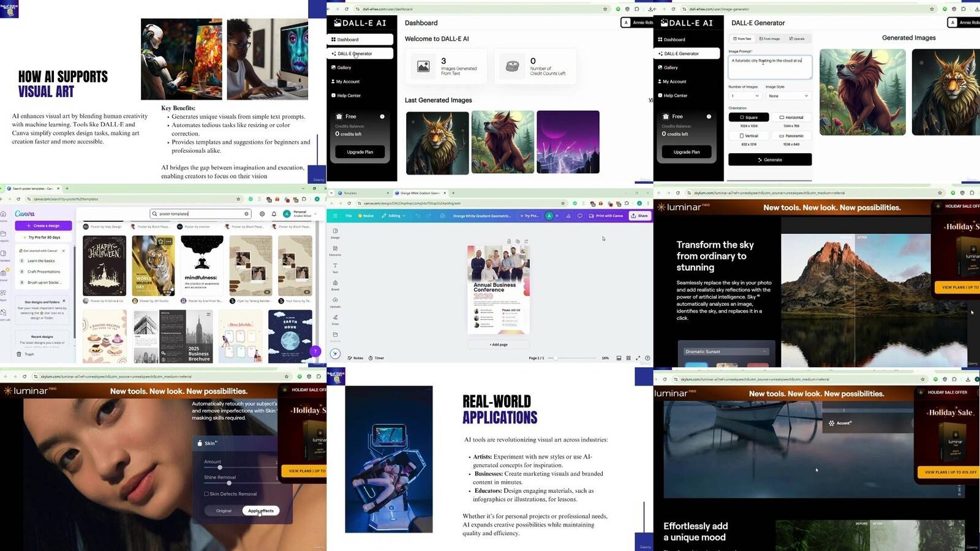
Task: Enter fullscreen from the Canva editor footer
Action: coord(638,358)
